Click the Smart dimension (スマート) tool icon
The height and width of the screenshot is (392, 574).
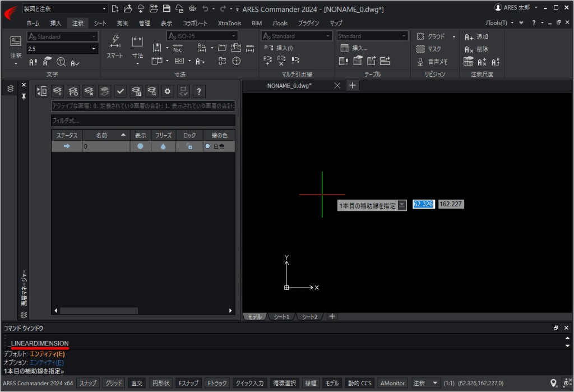[x=114, y=42]
